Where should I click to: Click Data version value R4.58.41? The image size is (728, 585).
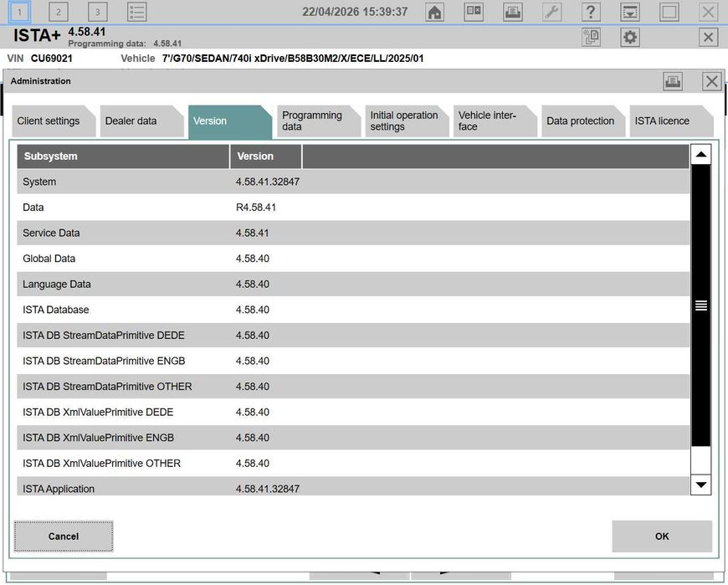[x=256, y=208]
